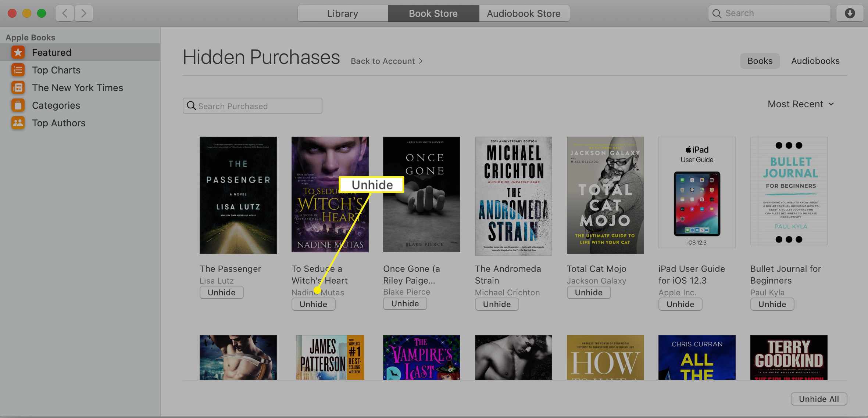
Task: Unhide Total Cat Mojo
Action: coord(589,292)
